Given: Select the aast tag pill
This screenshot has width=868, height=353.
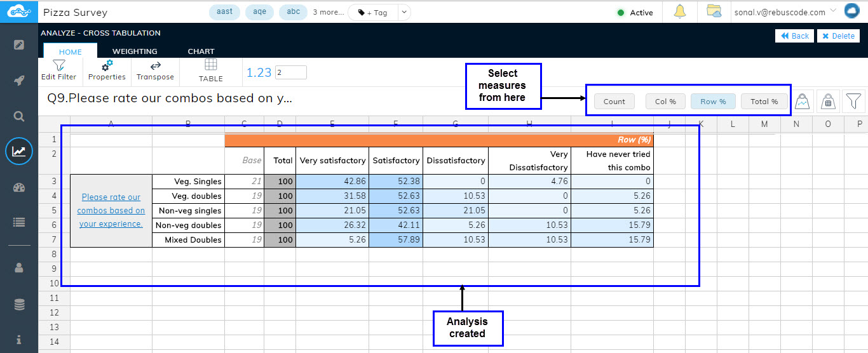Looking at the screenshot, I should 224,12.
